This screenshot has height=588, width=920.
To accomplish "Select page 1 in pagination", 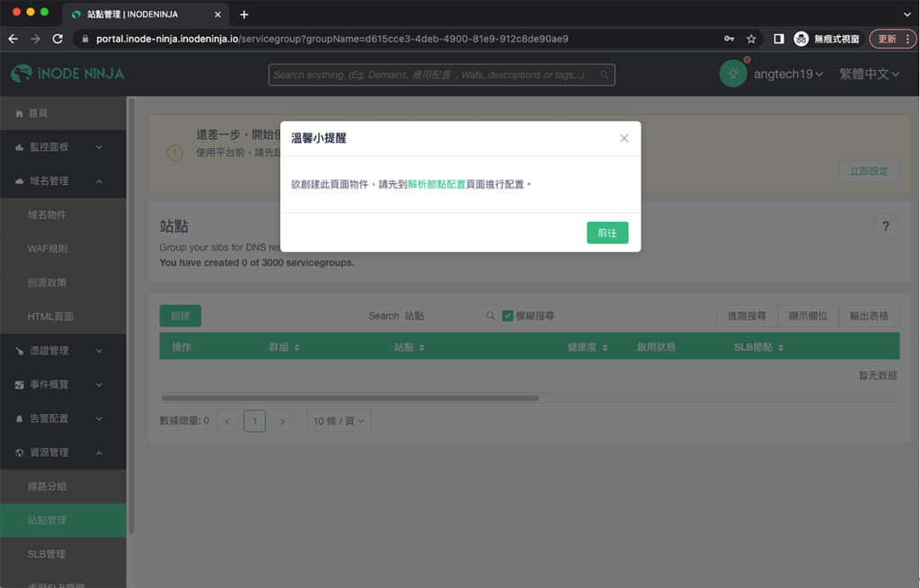I will tap(254, 421).
